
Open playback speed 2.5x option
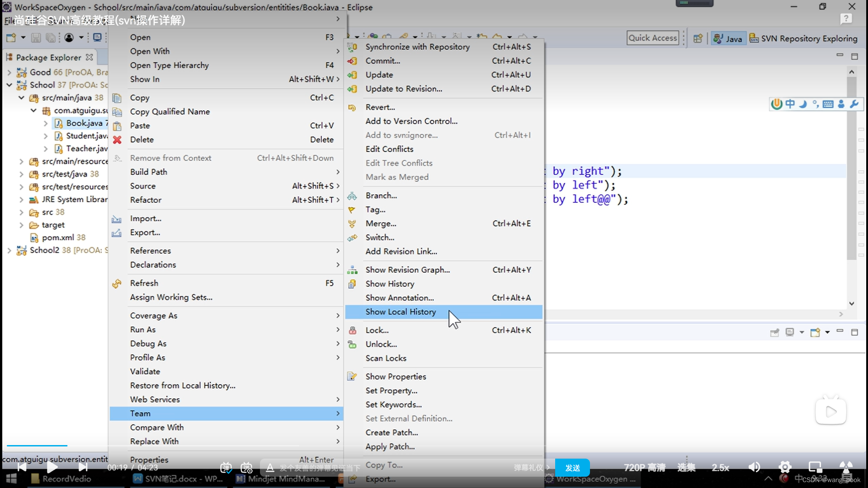tap(721, 468)
